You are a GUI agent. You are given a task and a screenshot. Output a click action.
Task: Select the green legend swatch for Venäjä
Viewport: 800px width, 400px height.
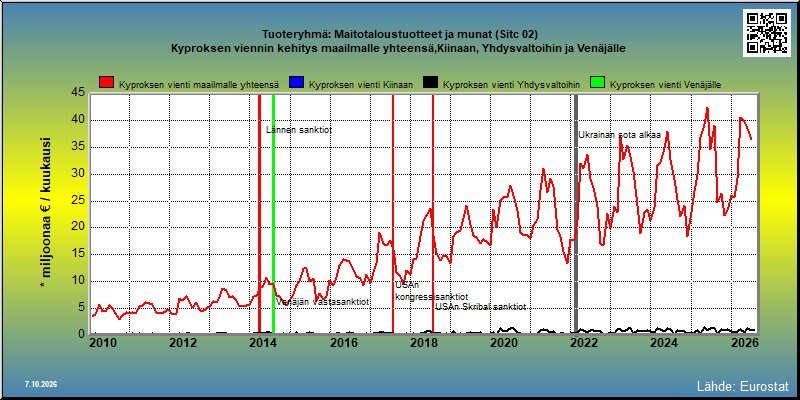tap(597, 83)
